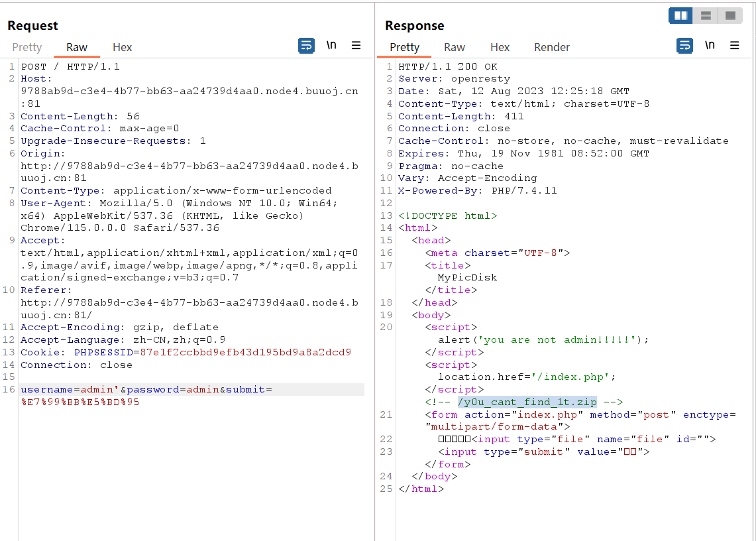The width and height of the screenshot is (756, 541).
Task: Open the Response panel hamburger menu
Action: pos(734,45)
